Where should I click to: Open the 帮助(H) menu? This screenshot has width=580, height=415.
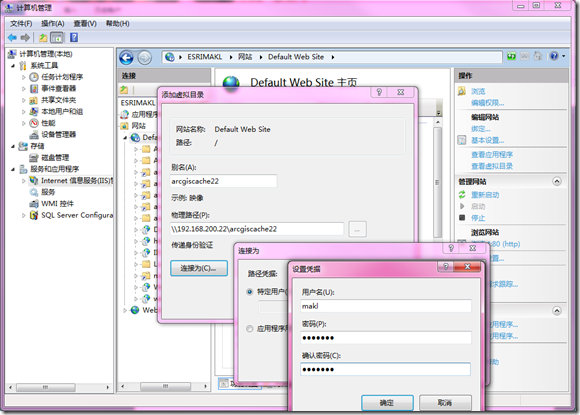click(118, 24)
